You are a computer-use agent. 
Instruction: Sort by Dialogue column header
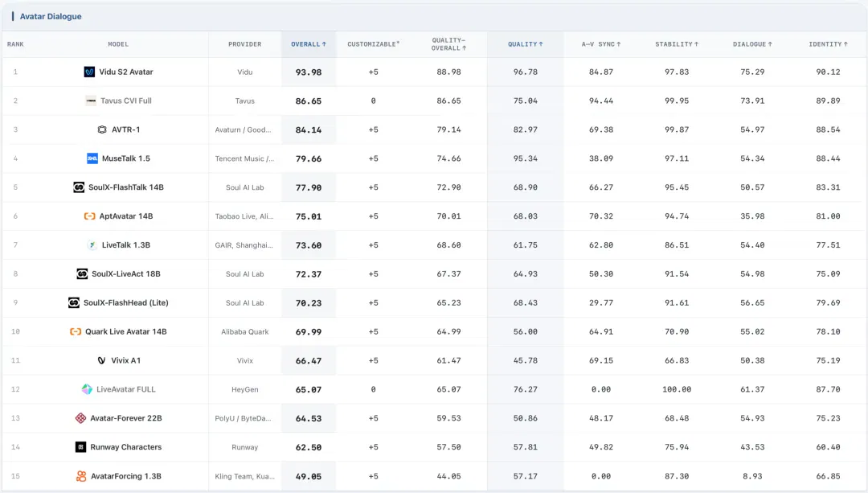(x=752, y=44)
